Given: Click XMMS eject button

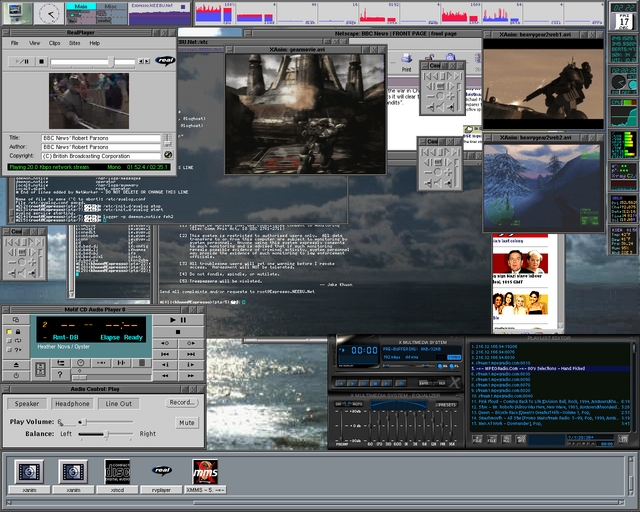Looking at the screenshot, I should [401, 383].
